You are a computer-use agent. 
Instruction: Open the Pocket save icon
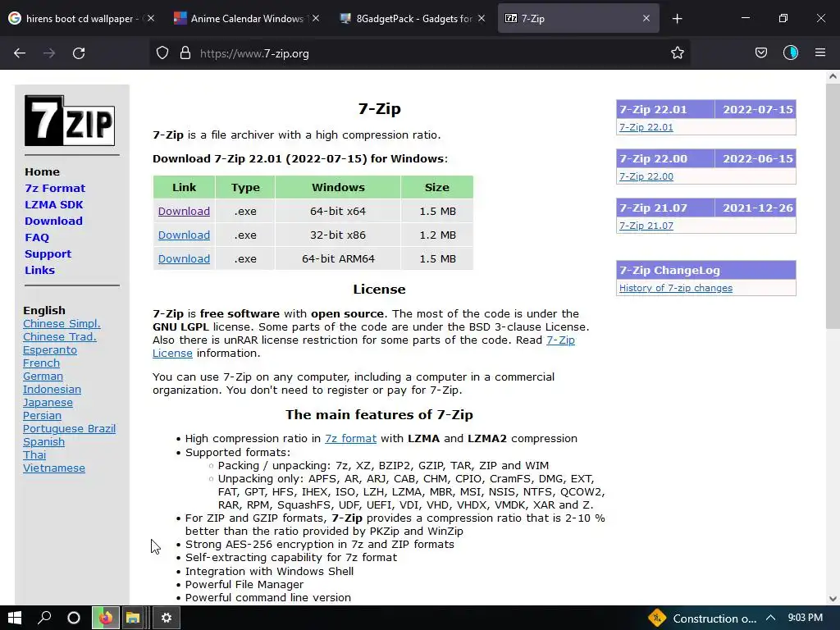(x=760, y=53)
